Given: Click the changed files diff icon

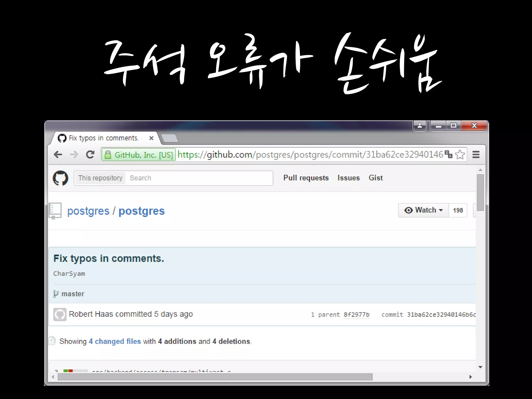Looking at the screenshot, I should pos(52,341).
